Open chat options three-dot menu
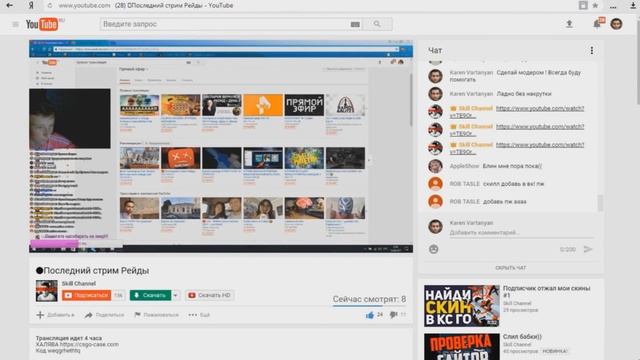Viewport: 640px width, 360px height. coord(592,50)
